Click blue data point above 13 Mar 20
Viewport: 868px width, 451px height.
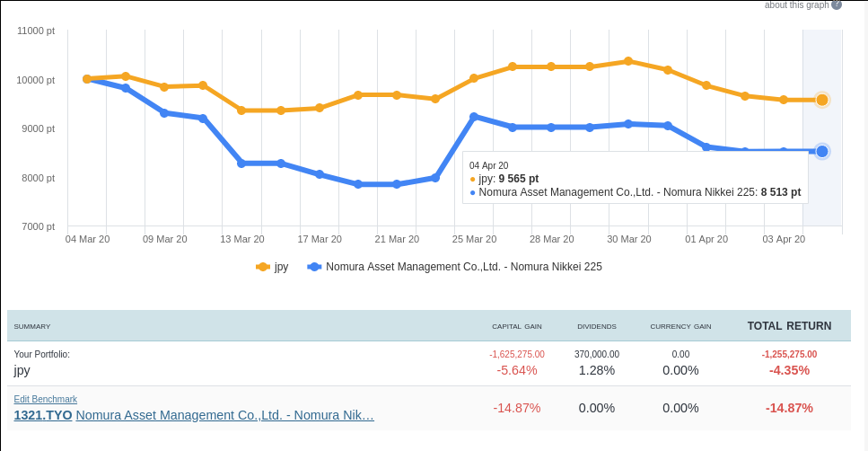click(x=241, y=164)
